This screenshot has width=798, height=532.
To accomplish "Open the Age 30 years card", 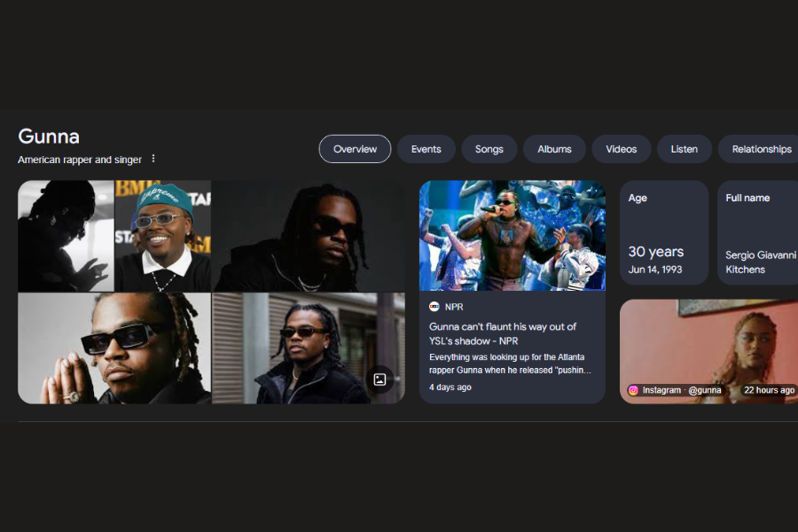I will click(663, 232).
